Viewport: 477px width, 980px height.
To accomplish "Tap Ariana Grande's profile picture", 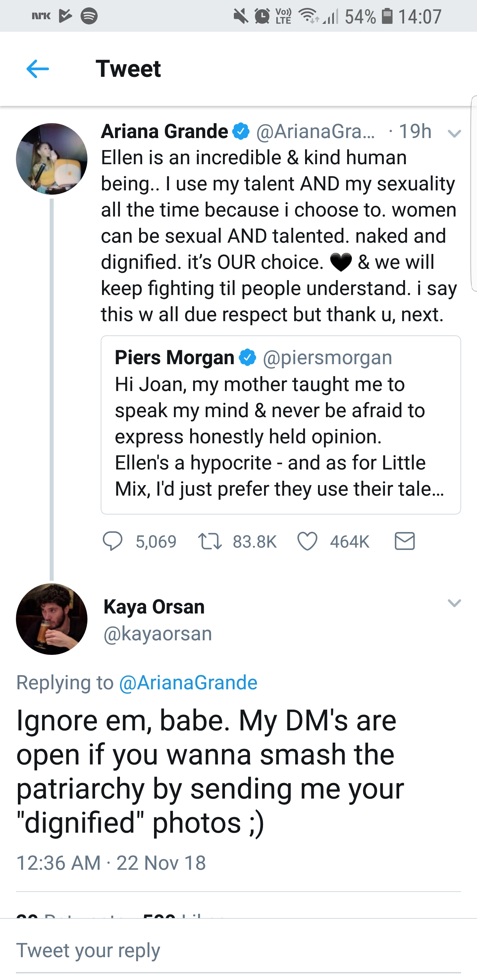I will pos(52,159).
